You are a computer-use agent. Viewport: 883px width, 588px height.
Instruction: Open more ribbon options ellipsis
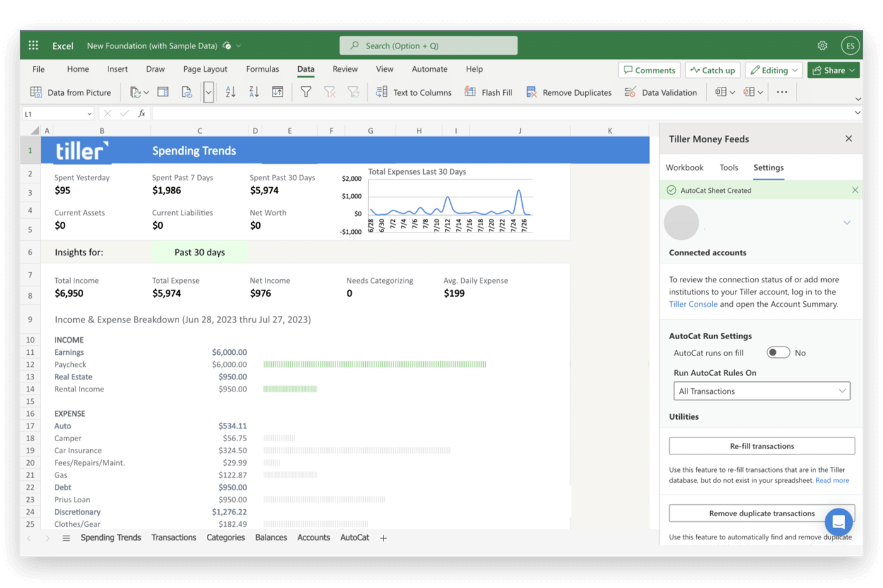(782, 92)
